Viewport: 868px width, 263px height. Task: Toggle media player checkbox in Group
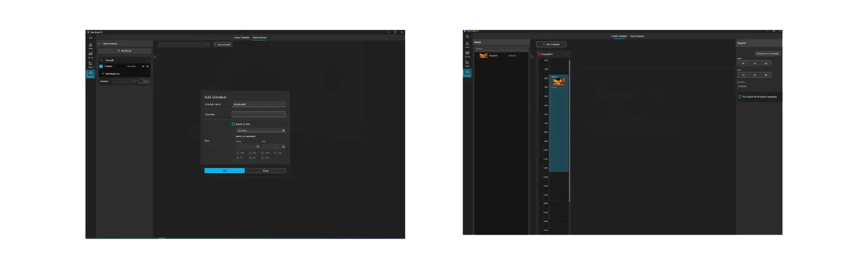click(101, 66)
